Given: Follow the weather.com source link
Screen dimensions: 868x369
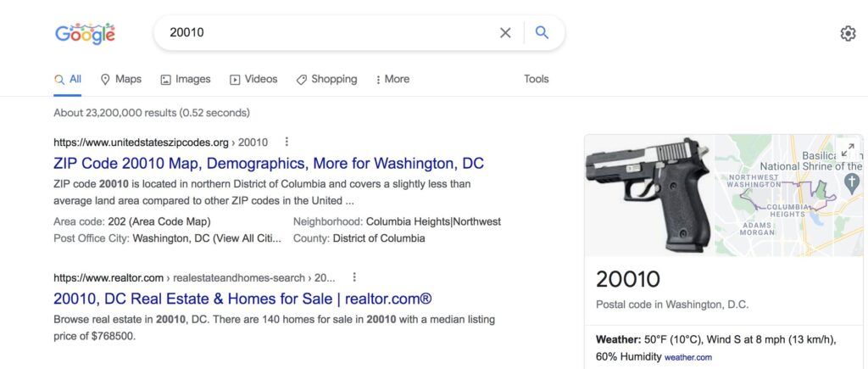Looking at the screenshot, I should [x=688, y=357].
